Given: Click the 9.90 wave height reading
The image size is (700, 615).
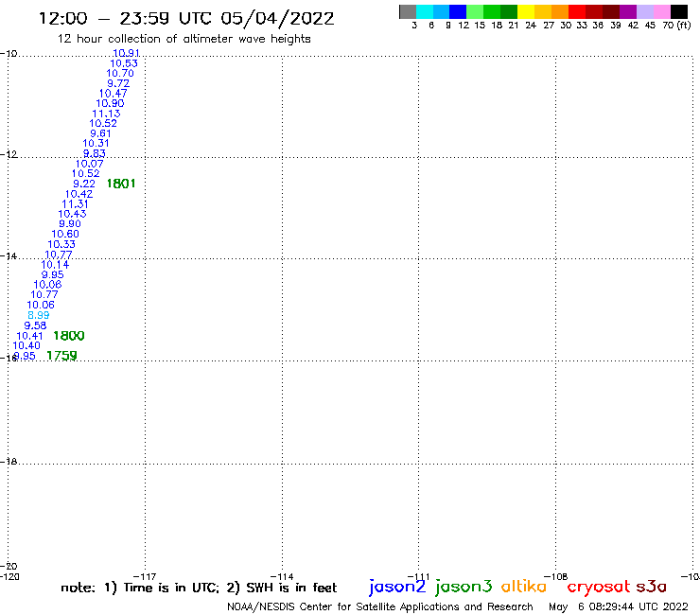Looking at the screenshot, I should [70, 223].
